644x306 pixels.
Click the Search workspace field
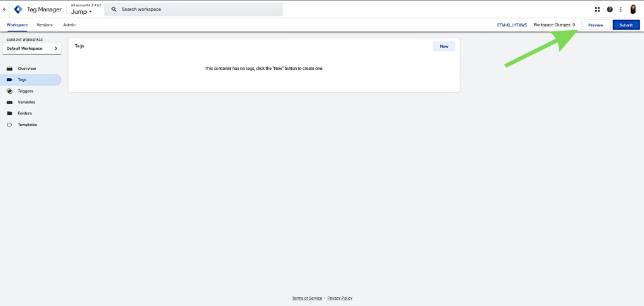195,9
